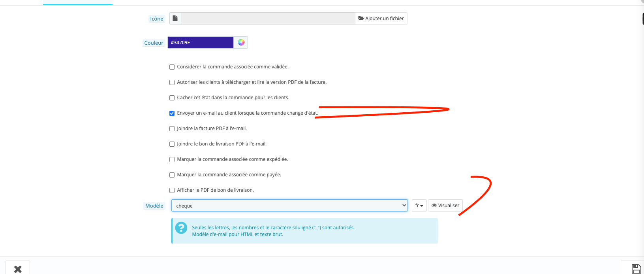Check 'Afficher le PDF de bon de livraison'
Viewport: 644px width, 274px height.
(172, 190)
